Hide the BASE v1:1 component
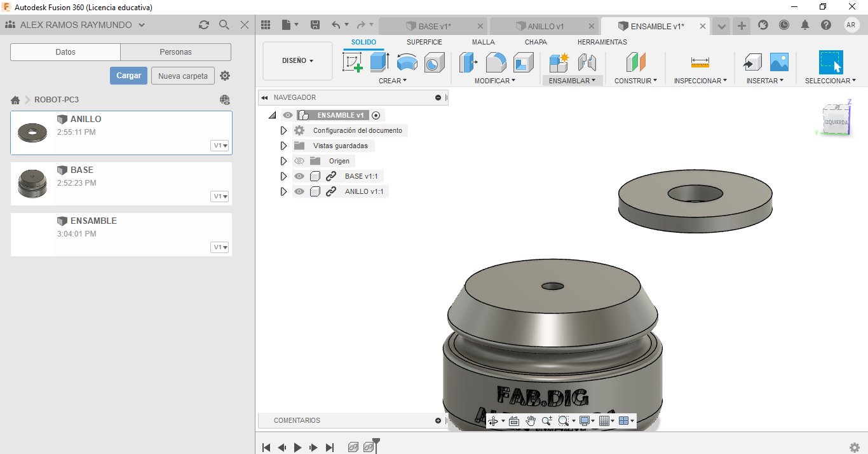The image size is (868, 454). [x=299, y=176]
